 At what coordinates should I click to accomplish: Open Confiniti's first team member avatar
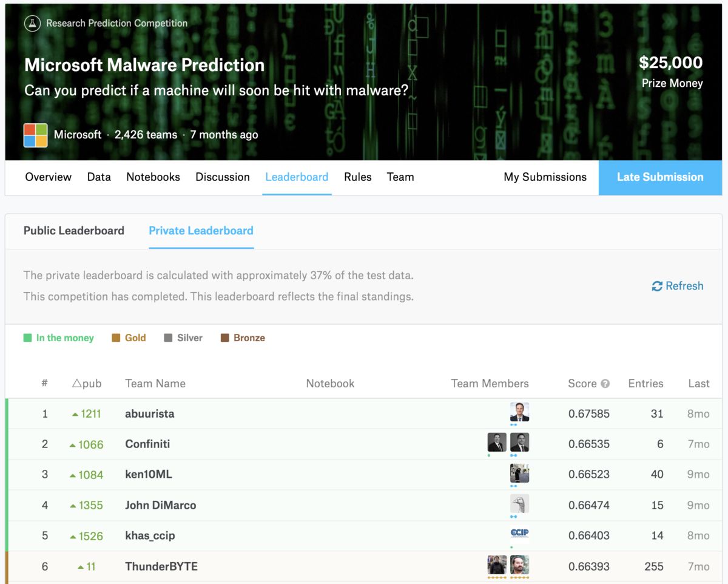497,443
